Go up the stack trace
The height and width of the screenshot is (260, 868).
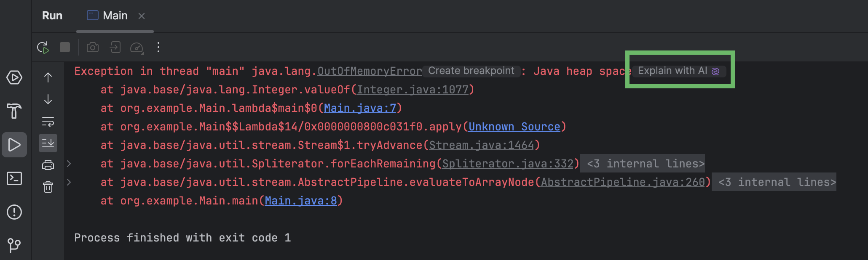pos(48,77)
